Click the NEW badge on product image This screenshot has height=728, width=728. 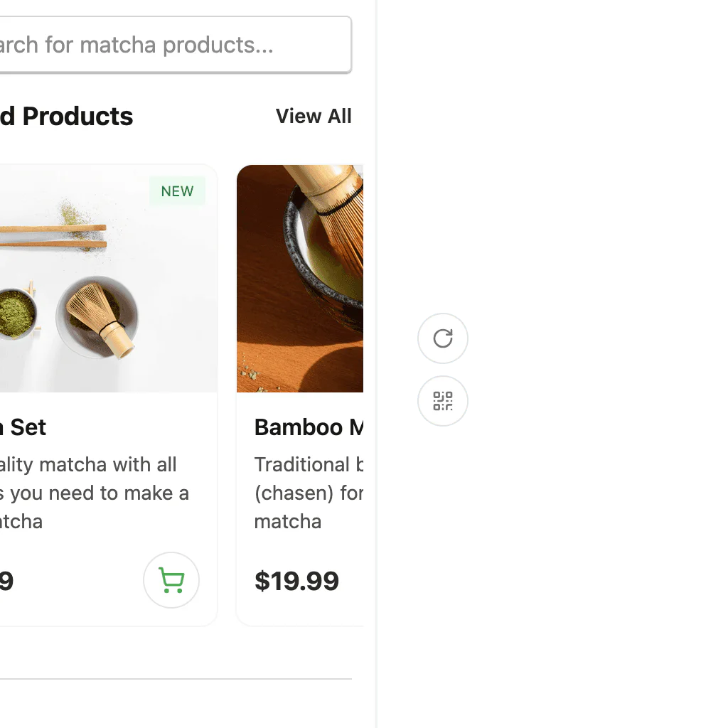click(x=177, y=191)
